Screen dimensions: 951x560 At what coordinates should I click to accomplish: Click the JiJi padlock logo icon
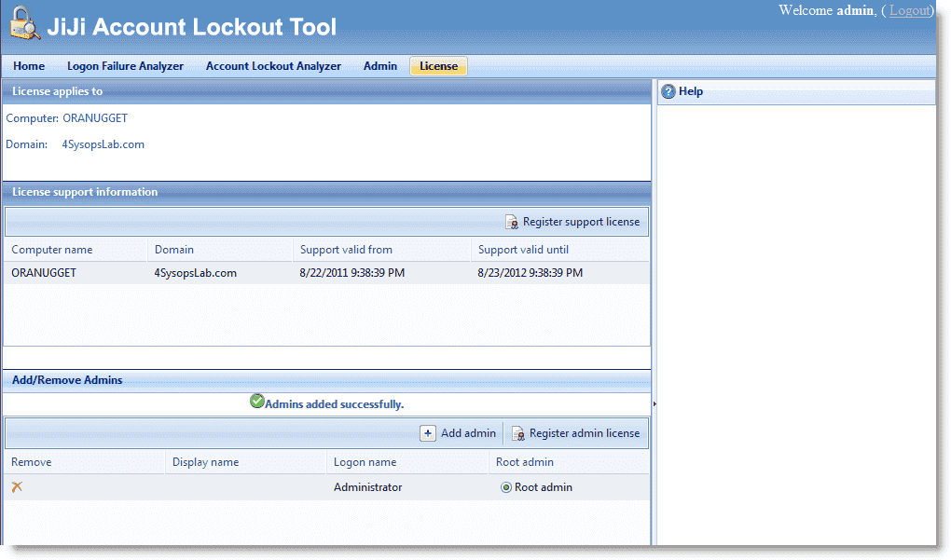(25, 23)
